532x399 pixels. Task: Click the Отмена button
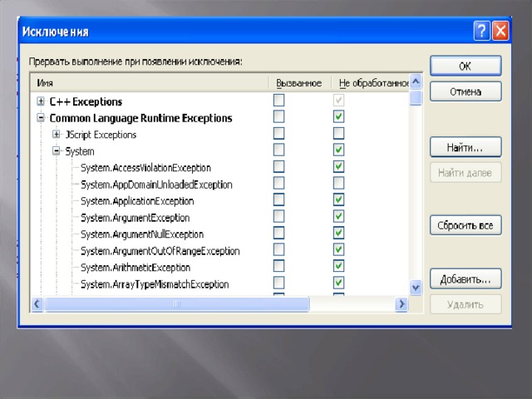tap(465, 91)
